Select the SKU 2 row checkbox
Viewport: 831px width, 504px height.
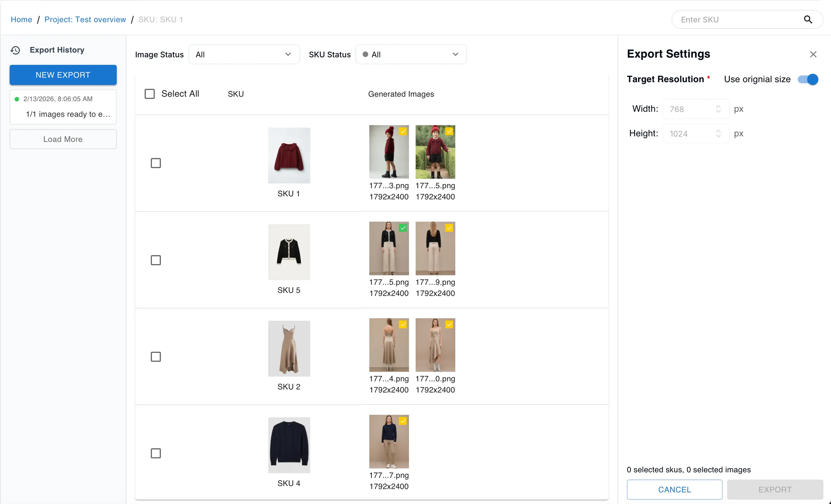tap(156, 357)
